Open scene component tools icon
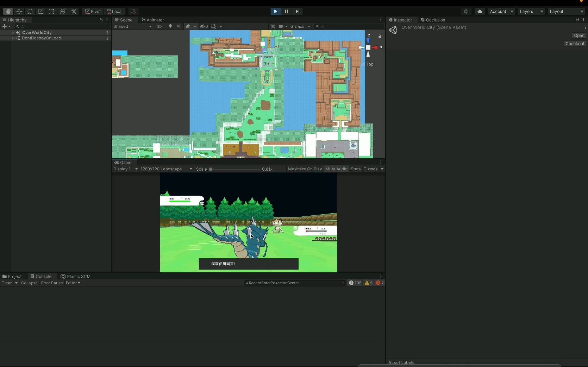Screen dimensions: 588x367 click(273, 26)
